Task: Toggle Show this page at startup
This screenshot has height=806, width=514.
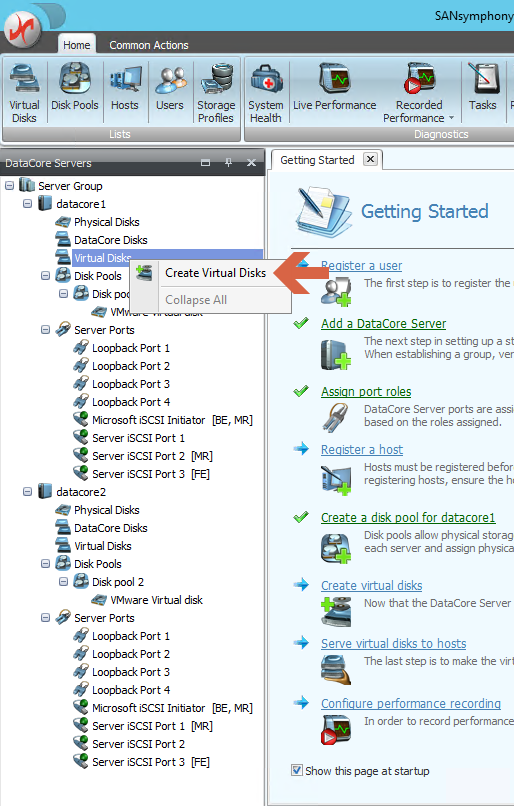Action: (x=297, y=771)
